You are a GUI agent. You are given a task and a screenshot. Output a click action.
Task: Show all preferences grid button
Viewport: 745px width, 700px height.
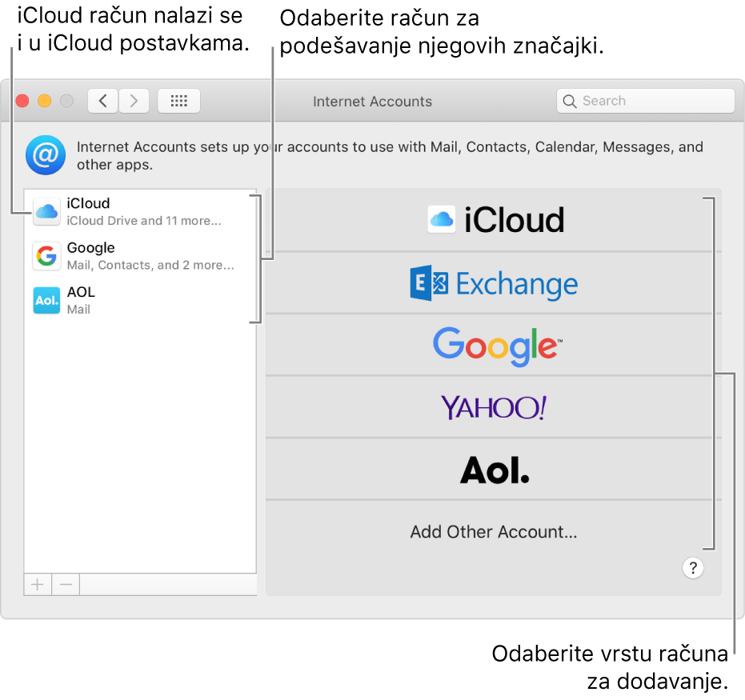(178, 101)
